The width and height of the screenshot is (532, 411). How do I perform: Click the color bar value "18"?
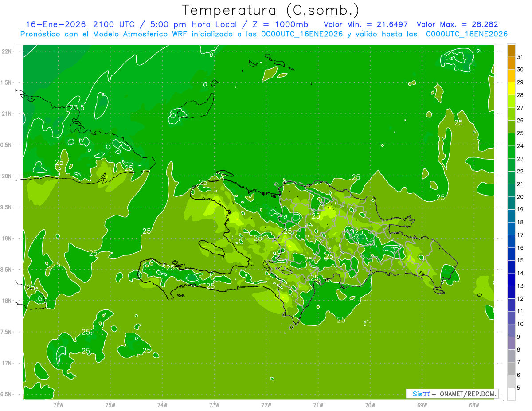[x=520, y=222]
